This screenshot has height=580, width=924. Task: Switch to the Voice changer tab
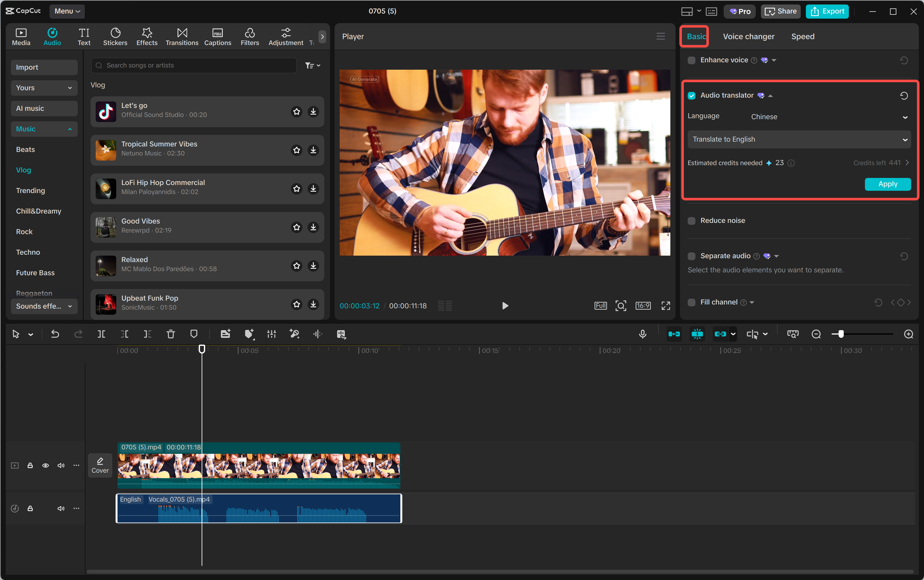point(748,36)
